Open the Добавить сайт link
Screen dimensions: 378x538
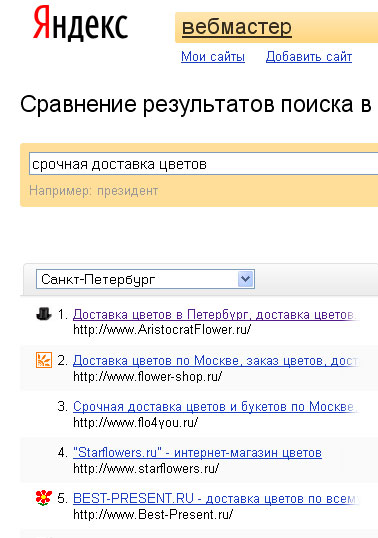309,57
